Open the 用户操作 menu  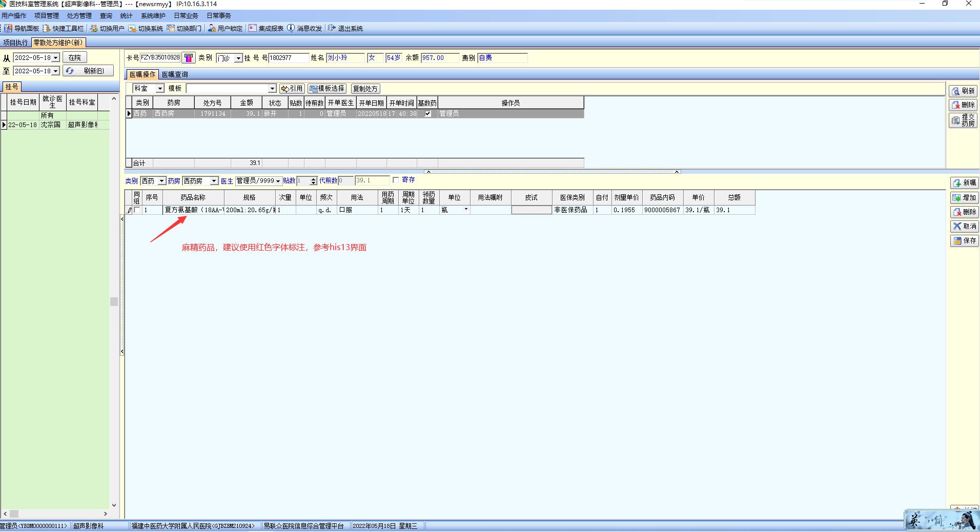point(14,16)
